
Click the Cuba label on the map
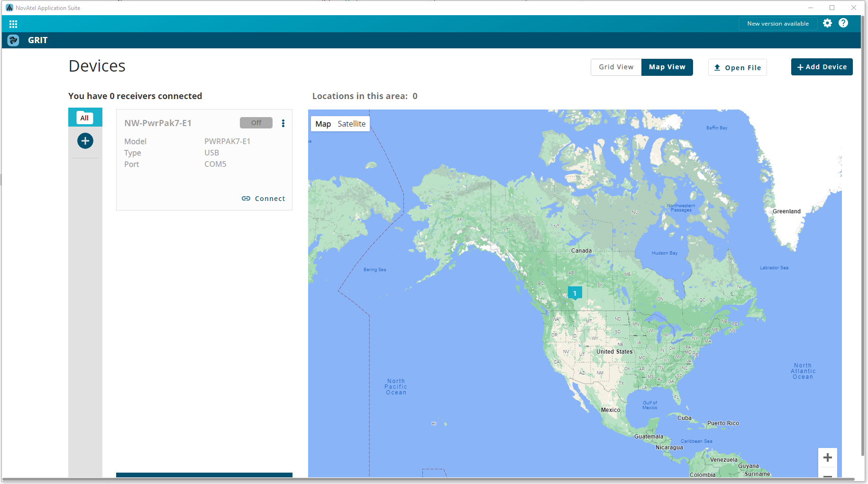coord(684,418)
